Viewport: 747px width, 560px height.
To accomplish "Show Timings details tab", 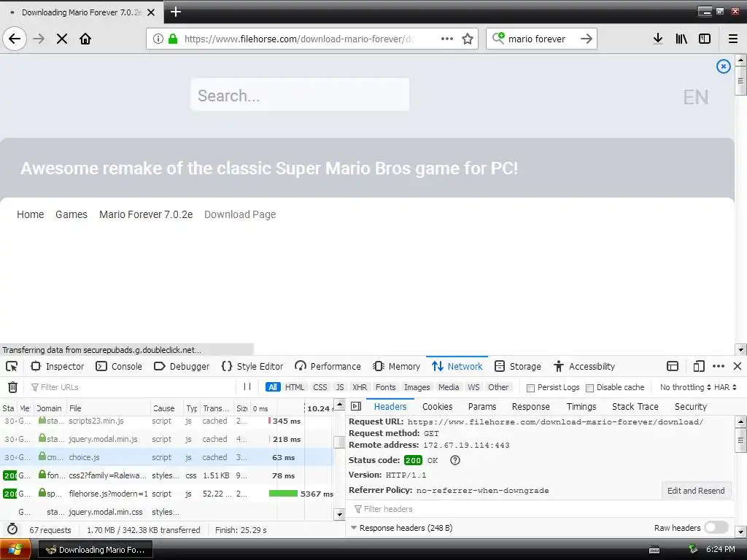I will point(581,406).
